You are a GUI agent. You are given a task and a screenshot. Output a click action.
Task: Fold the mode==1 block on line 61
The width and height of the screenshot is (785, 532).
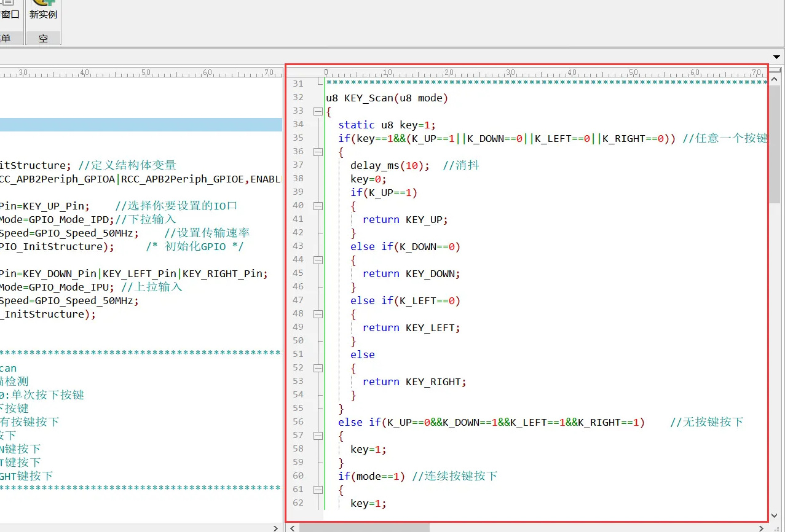(318, 490)
